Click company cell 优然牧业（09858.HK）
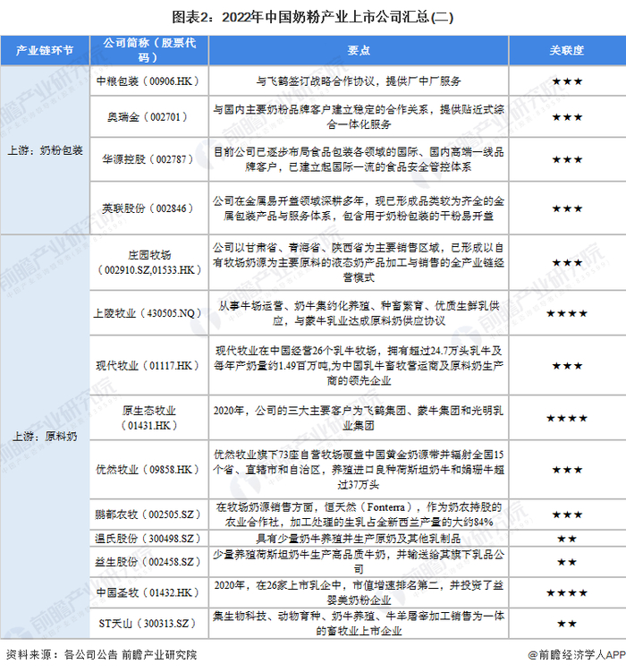The image size is (626, 672). [149, 469]
